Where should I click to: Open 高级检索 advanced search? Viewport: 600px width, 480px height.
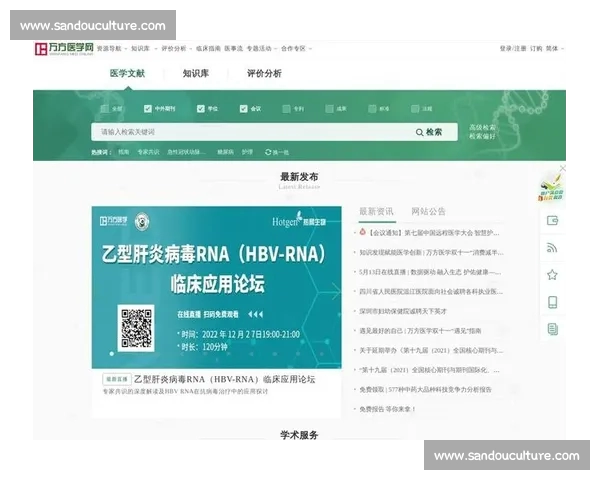tap(483, 127)
